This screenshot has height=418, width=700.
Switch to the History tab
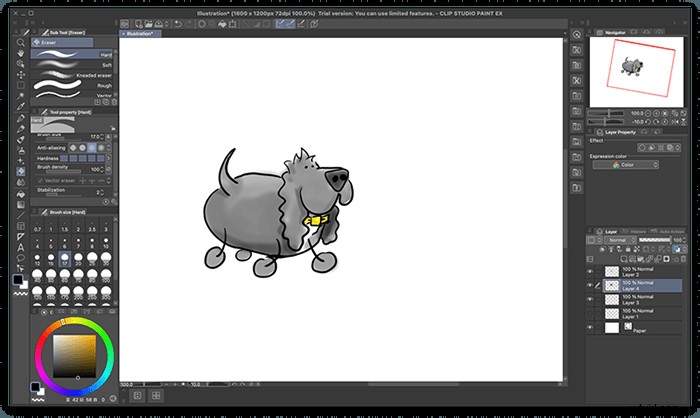(637, 231)
